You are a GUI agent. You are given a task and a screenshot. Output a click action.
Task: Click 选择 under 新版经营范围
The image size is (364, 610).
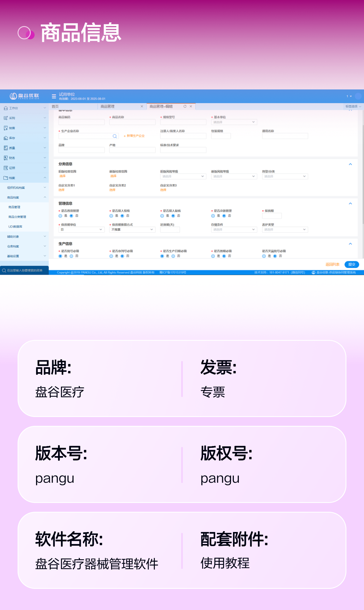coord(113,176)
